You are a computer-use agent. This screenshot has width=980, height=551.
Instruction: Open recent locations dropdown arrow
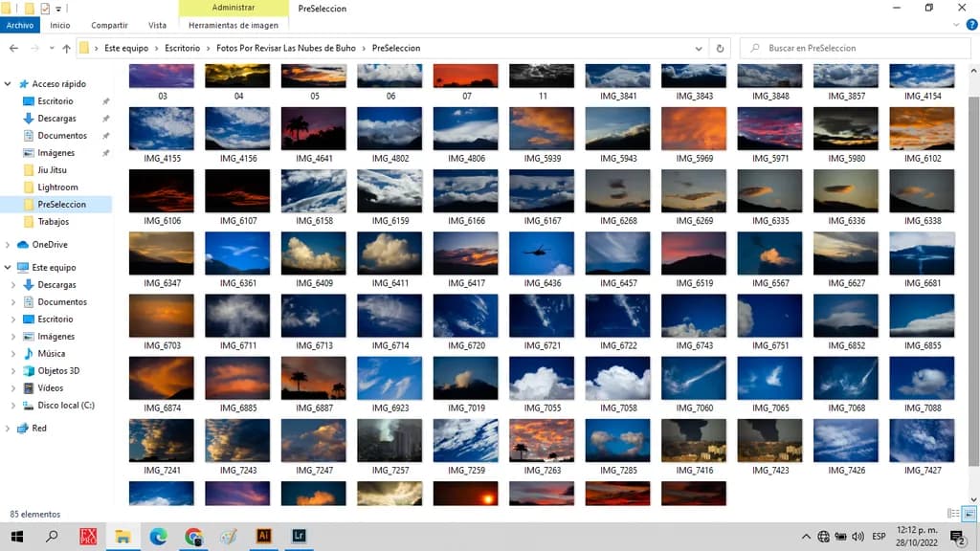pos(52,48)
